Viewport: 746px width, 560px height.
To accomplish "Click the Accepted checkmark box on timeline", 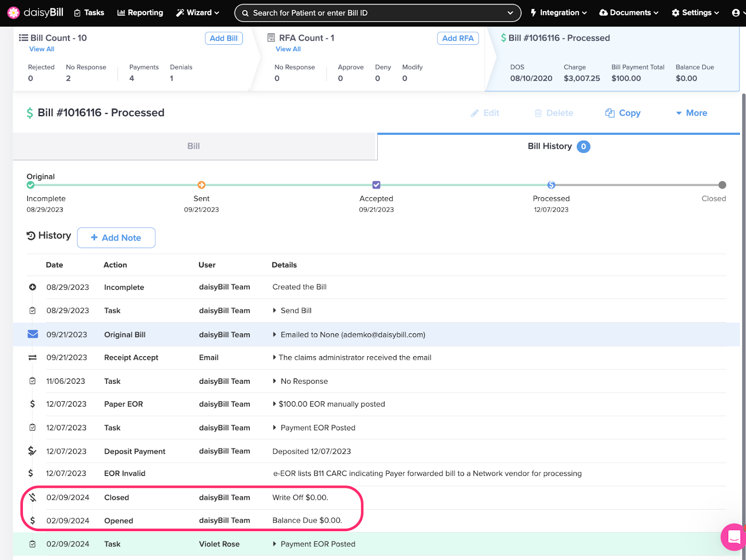I will pyautogui.click(x=376, y=185).
